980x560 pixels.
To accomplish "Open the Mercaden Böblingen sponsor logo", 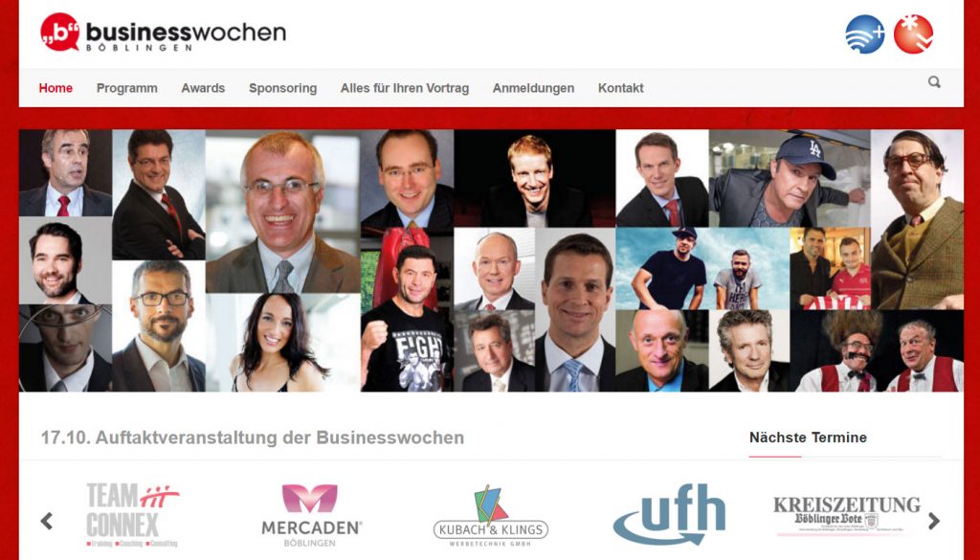I will click(x=311, y=516).
